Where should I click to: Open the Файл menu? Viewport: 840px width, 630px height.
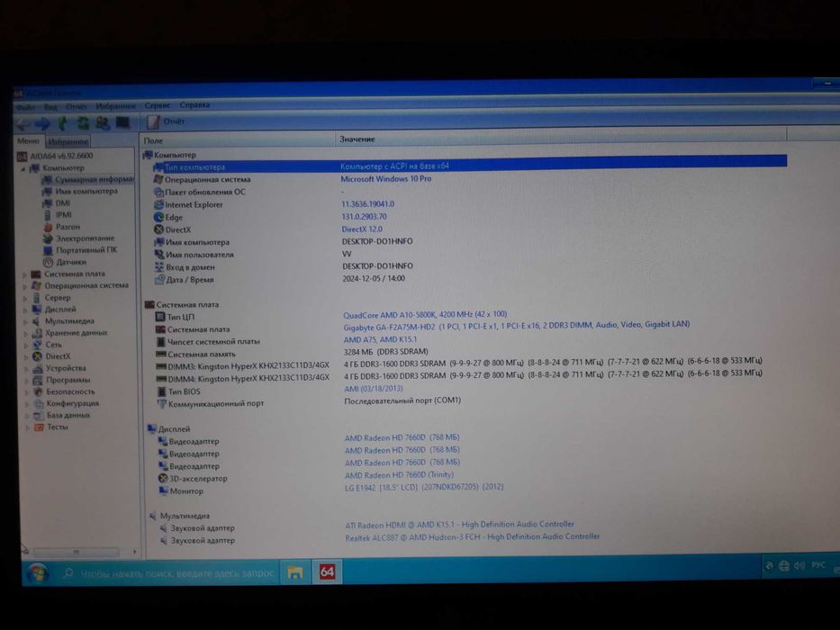pos(25,106)
